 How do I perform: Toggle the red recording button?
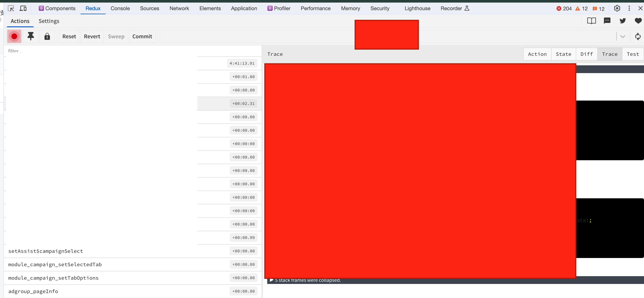(14, 36)
